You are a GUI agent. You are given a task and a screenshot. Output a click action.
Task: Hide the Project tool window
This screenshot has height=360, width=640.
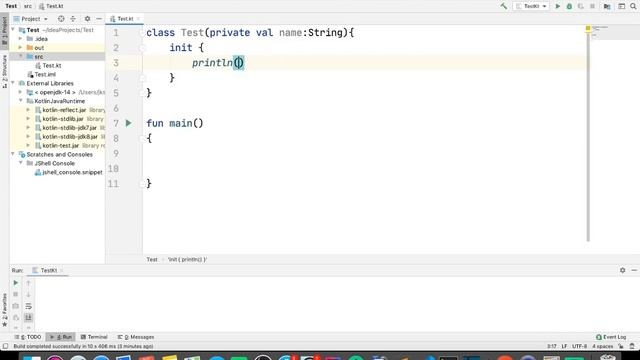point(99,19)
